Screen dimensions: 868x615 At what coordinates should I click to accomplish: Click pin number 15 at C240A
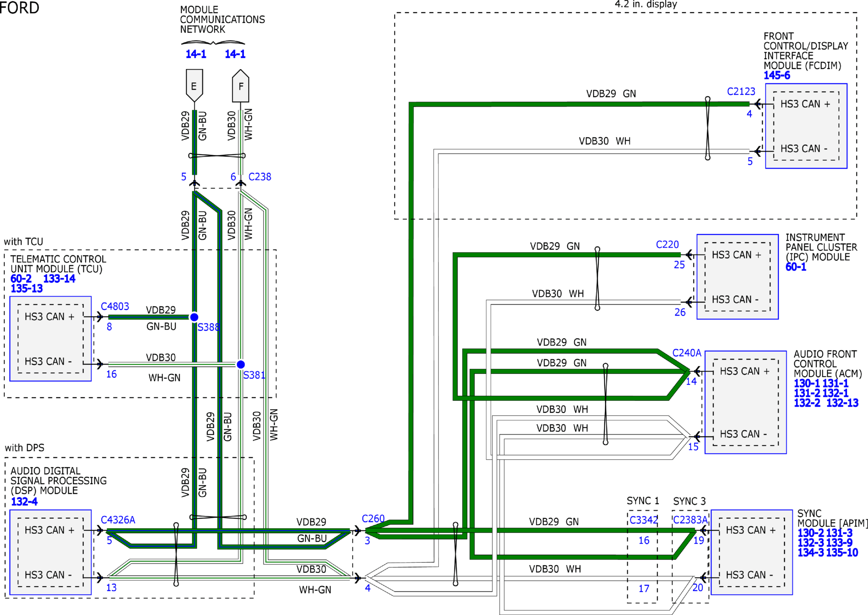pyautogui.click(x=693, y=447)
